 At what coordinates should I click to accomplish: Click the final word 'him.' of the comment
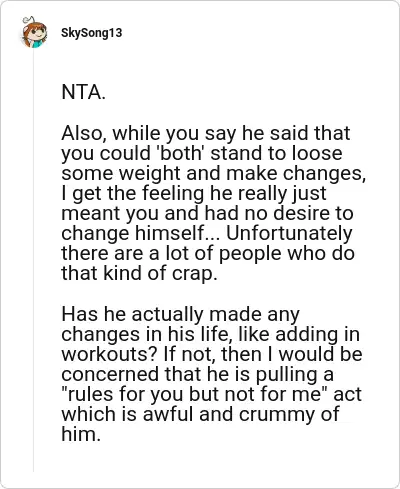[x=81, y=434]
